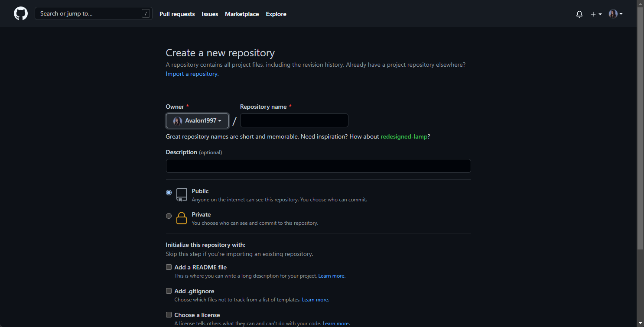This screenshot has width=644, height=327.
Task: Select the Public radio button
Action: tap(169, 193)
